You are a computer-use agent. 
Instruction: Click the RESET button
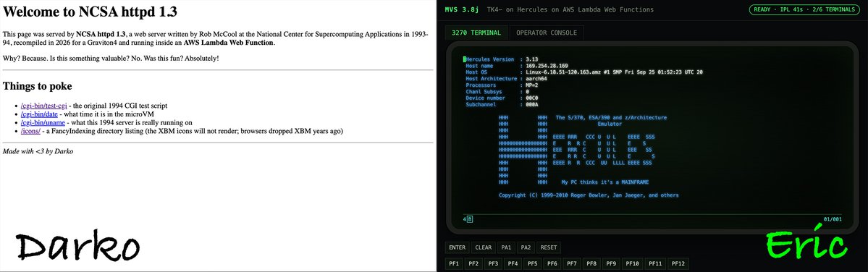[x=549, y=247]
